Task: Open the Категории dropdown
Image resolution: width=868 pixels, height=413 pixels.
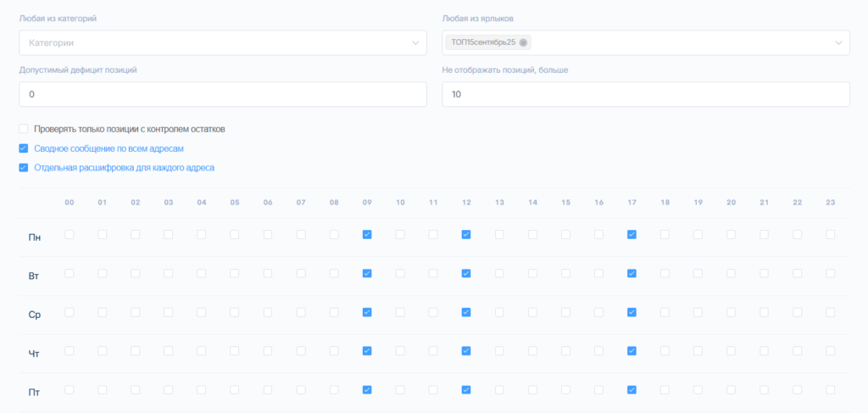Action: (222, 42)
